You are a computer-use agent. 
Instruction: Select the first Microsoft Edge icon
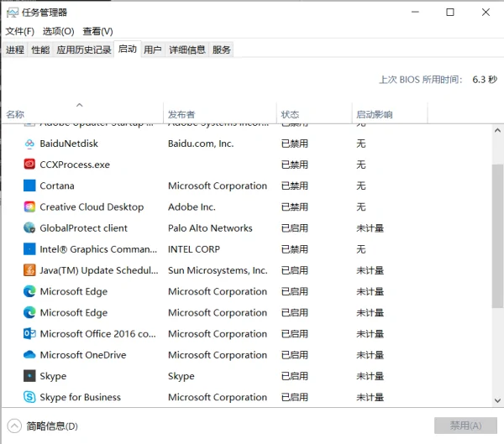29,291
